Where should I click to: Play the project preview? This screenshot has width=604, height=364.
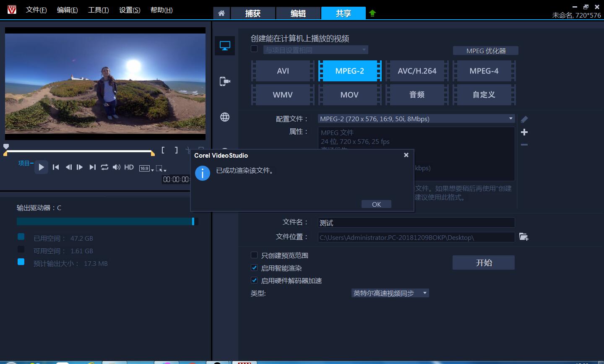tap(41, 167)
